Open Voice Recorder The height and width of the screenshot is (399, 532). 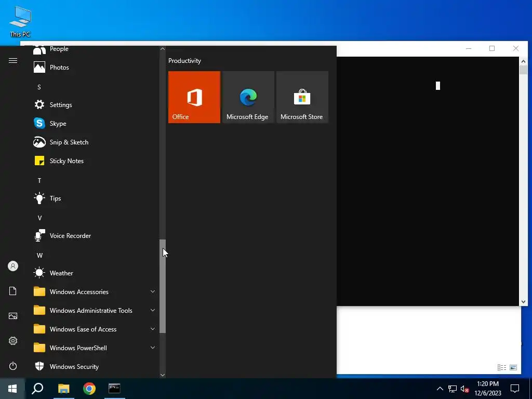point(94,235)
